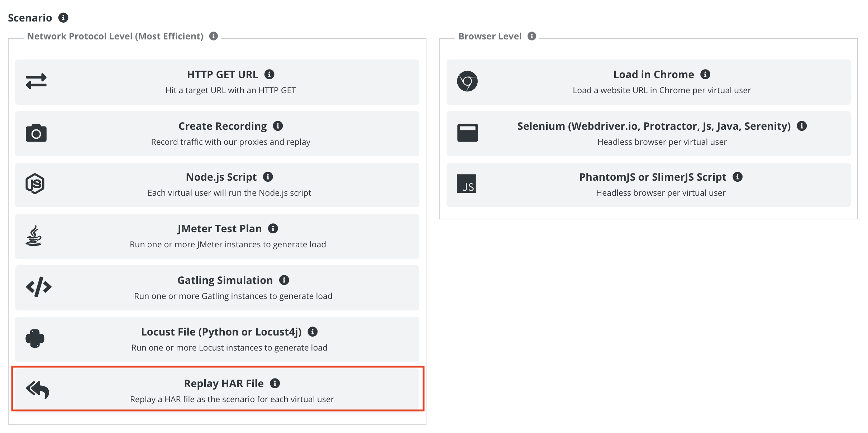Choose Gatling Simulation scenario title
The height and width of the screenshot is (433, 868).
pos(225,280)
